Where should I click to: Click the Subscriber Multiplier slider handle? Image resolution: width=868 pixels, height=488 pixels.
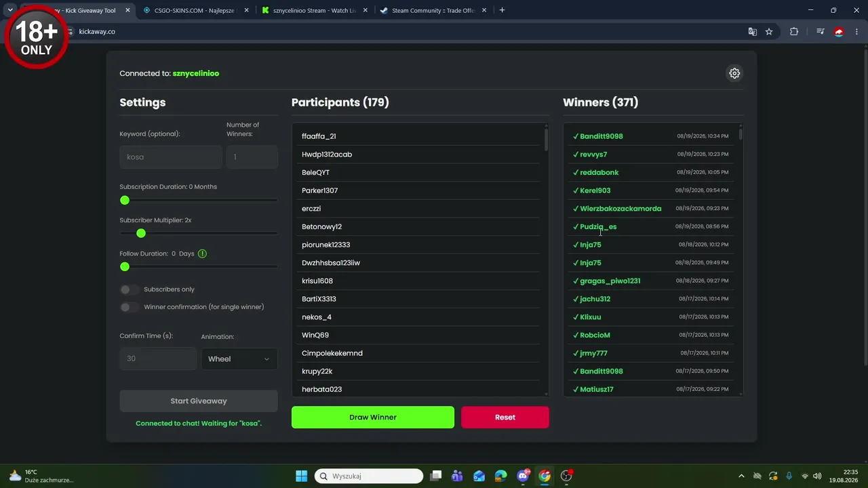click(141, 233)
